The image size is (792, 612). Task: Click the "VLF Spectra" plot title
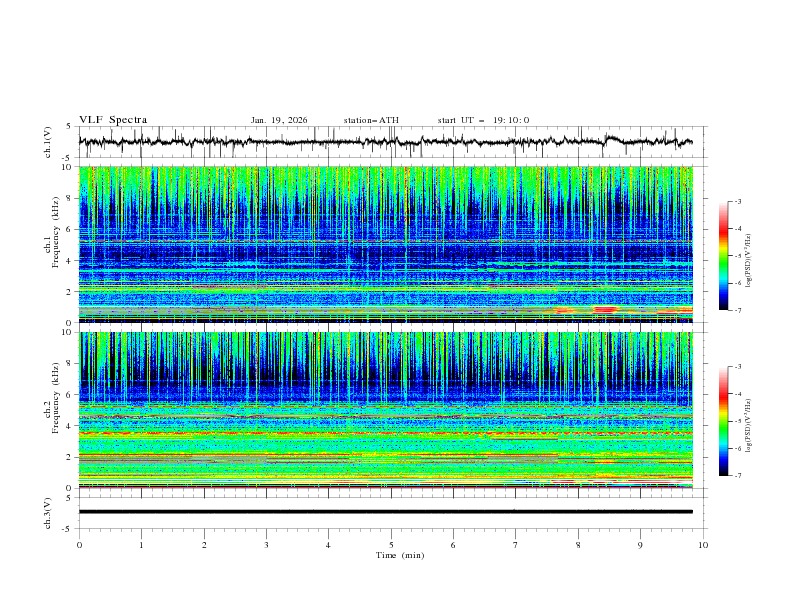[113, 120]
